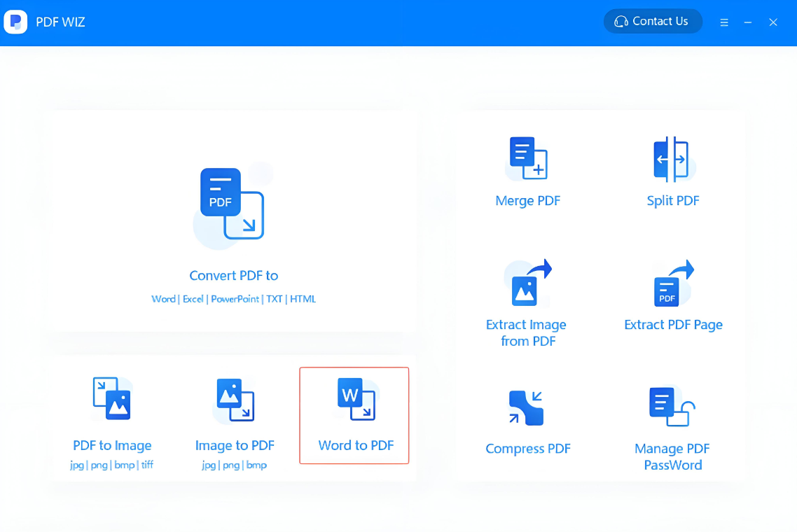Click the "Extract Image from PDF" label
Viewport: 797px width, 532px height.
pos(527,332)
